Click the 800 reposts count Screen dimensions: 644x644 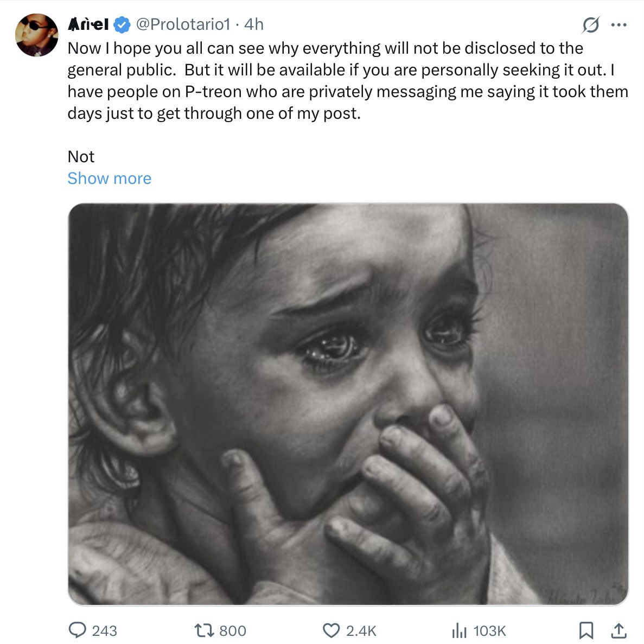[233, 630]
